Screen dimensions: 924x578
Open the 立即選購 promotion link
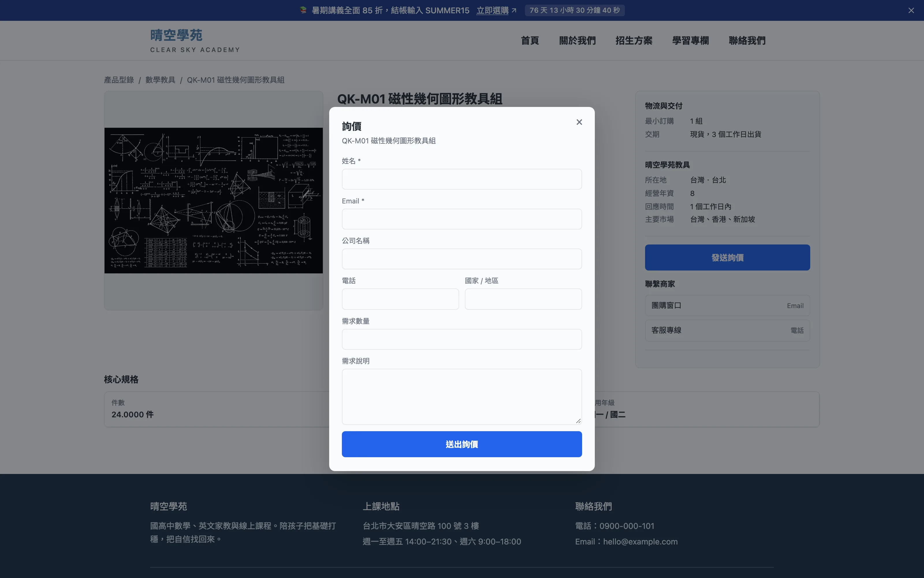(x=496, y=10)
